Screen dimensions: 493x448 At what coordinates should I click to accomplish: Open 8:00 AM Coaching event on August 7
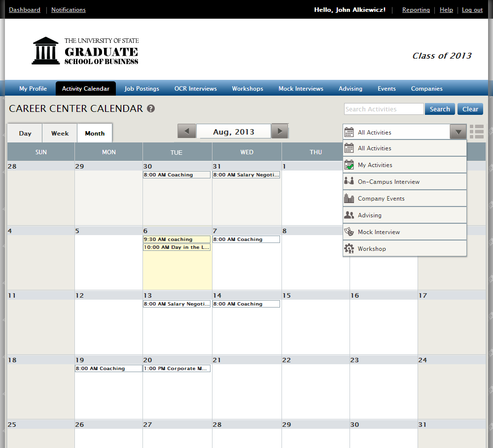point(246,239)
